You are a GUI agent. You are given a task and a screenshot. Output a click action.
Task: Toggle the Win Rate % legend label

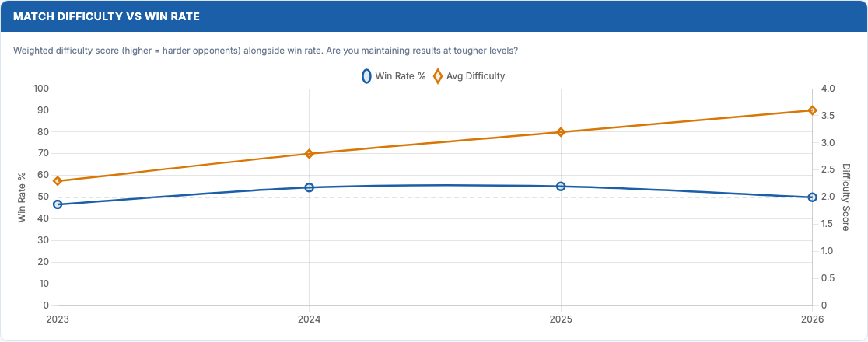pos(400,76)
